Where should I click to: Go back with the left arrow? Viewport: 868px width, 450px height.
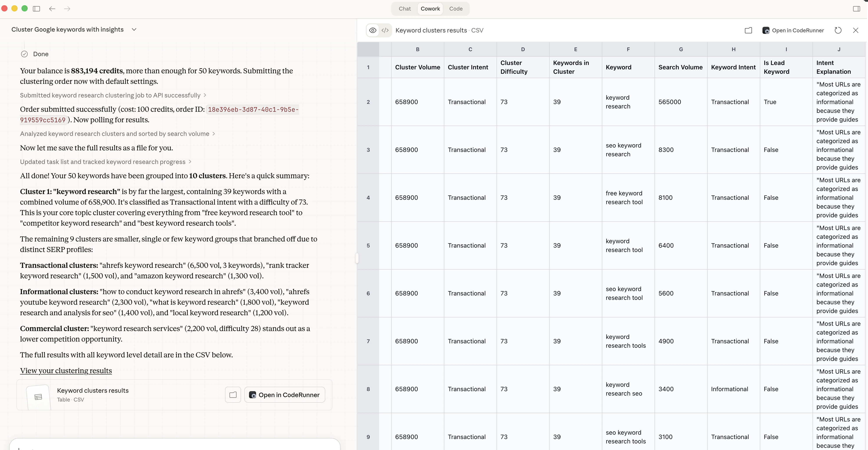coord(52,9)
